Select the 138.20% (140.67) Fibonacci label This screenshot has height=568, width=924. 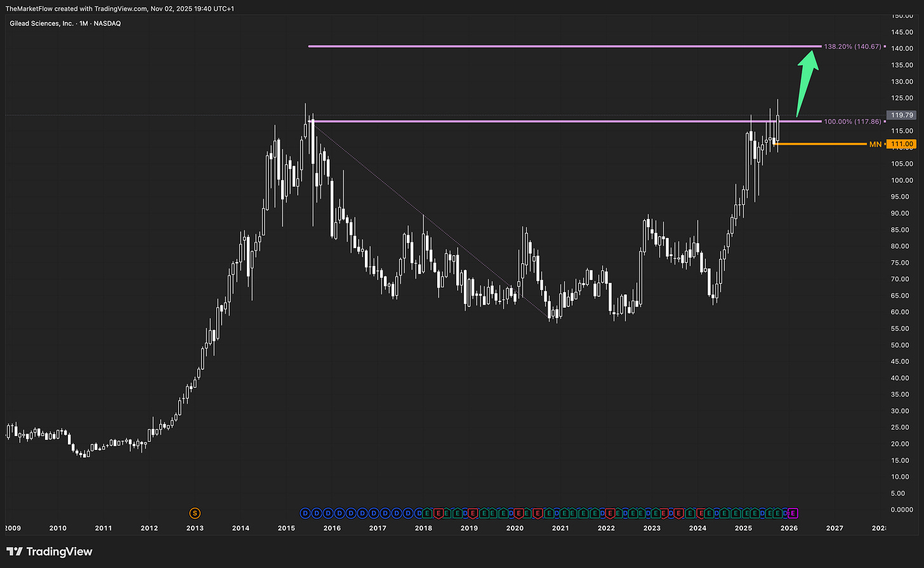[852, 46]
